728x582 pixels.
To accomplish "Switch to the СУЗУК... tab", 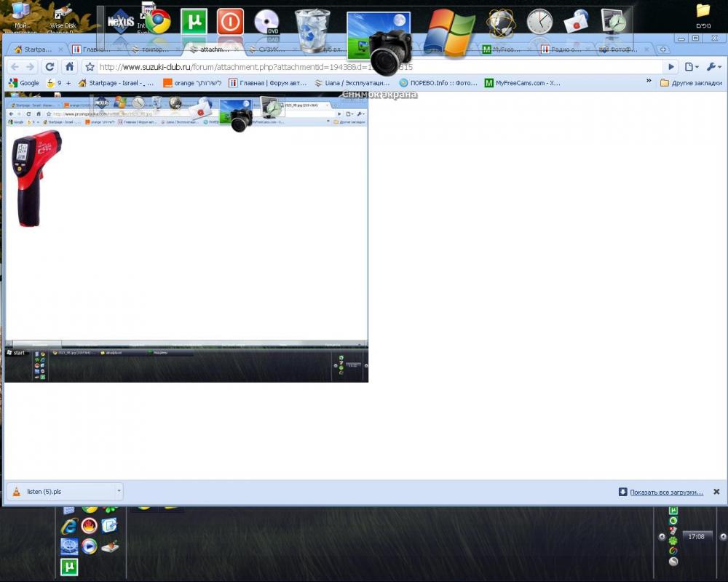I will pos(272,49).
